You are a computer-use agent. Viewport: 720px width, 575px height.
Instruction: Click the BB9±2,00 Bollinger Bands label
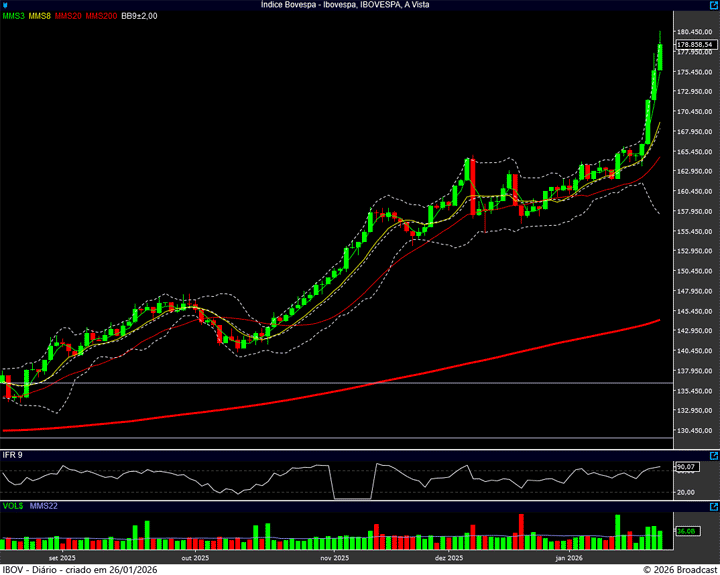click(139, 16)
